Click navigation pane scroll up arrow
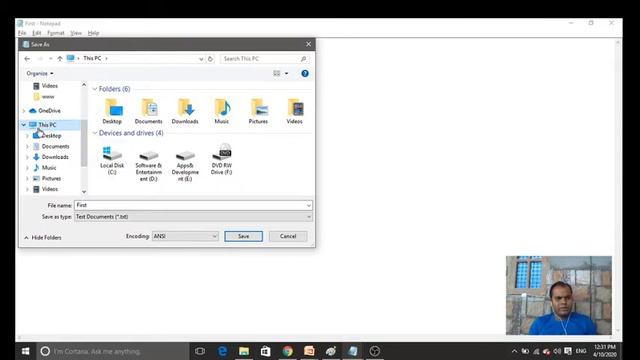Viewport: 640px width, 360px height. click(84, 85)
